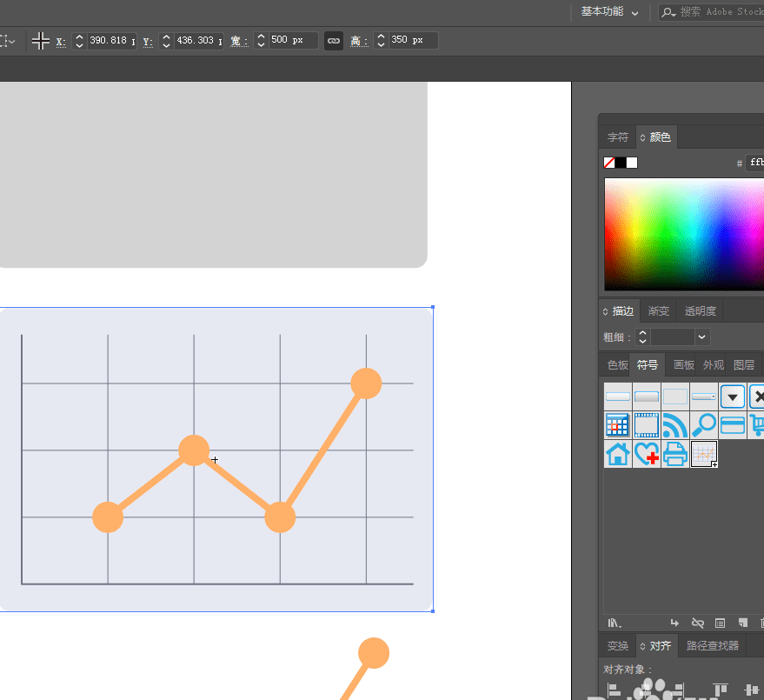
Task: Select the combo box dropdown symbol
Action: point(704,397)
